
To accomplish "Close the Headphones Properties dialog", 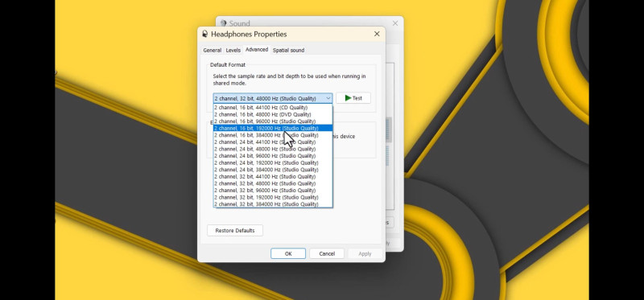I will click(x=377, y=34).
